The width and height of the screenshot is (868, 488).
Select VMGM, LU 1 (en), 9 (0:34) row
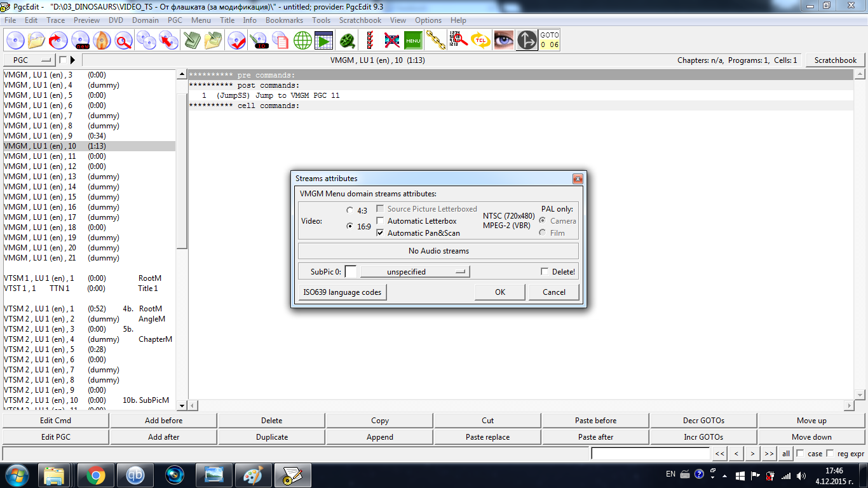89,136
